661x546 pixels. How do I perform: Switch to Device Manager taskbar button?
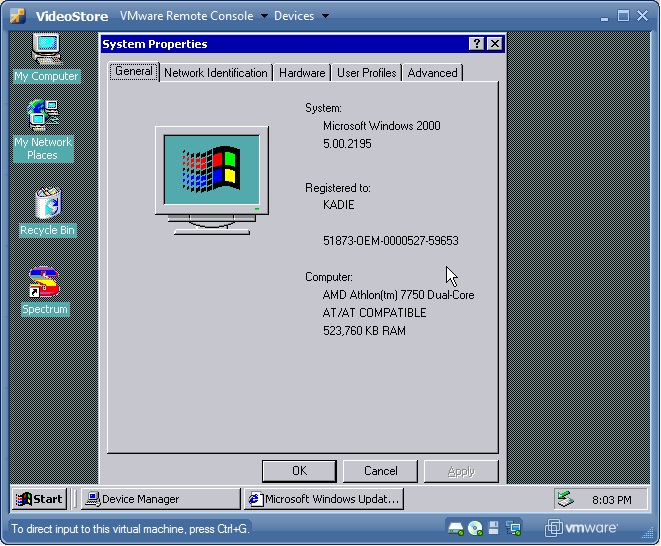point(161,499)
